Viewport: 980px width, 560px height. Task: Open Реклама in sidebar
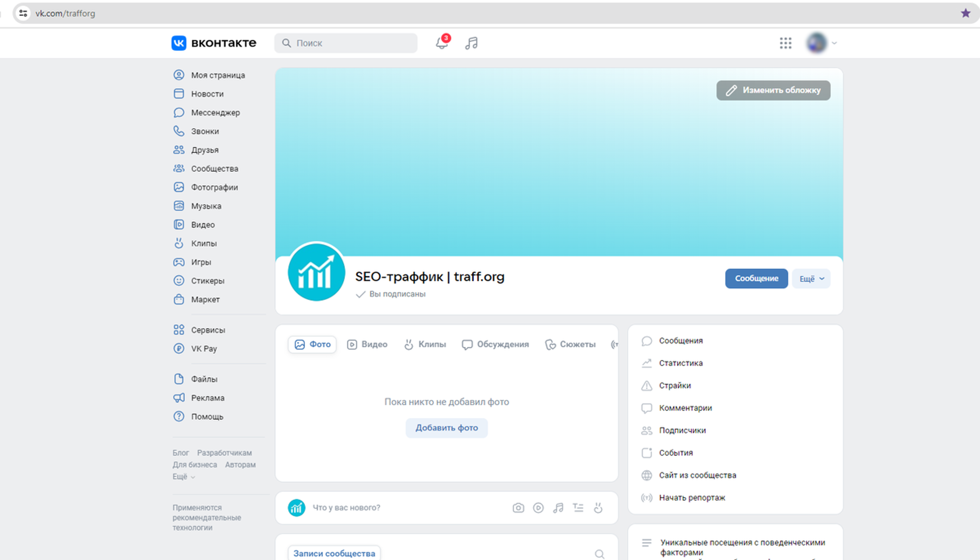click(x=199, y=398)
